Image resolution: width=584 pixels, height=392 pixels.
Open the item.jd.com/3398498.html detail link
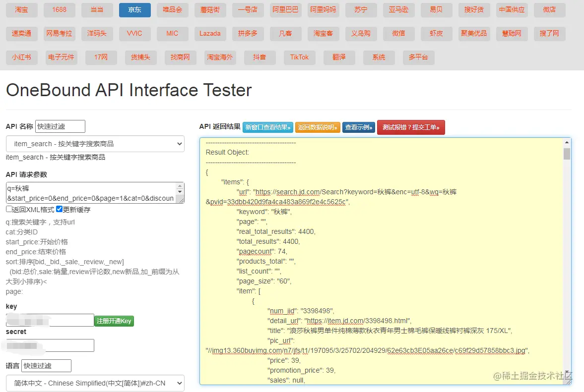(x=358, y=321)
